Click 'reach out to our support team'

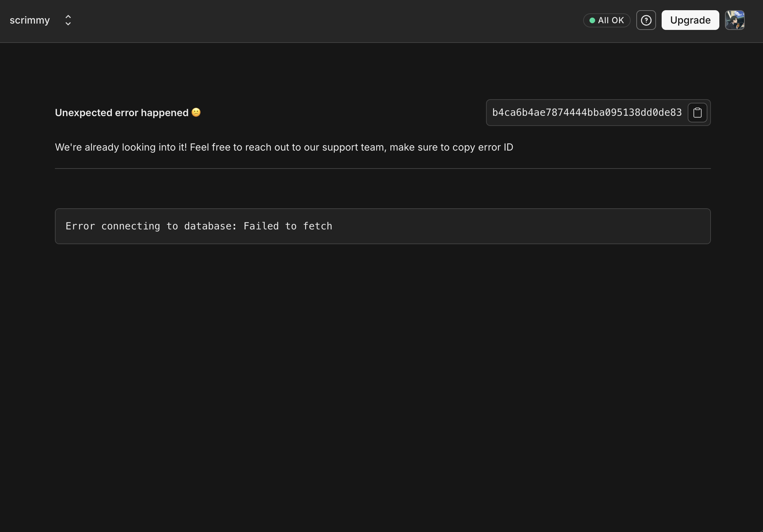point(315,147)
